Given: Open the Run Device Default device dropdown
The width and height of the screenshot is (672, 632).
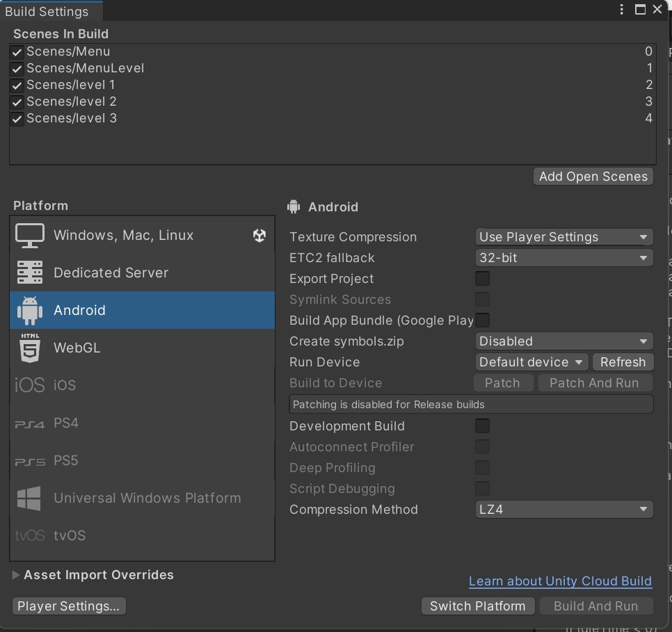Looking at the screenshot, I should [531, 362].
